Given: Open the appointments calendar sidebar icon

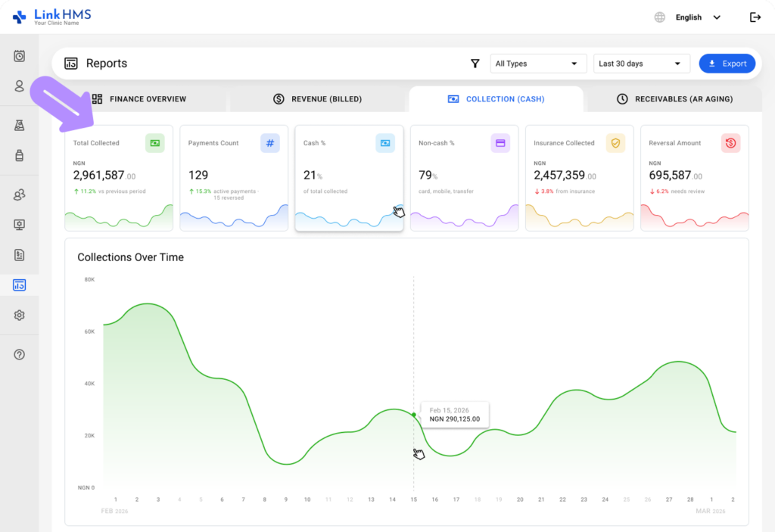Looking at the screenshot, I should 19,56.
